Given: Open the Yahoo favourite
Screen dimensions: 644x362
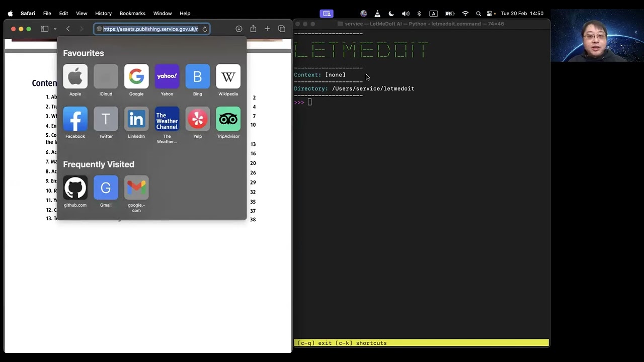Looking at the screenshot, I should (x=167, y=76).
